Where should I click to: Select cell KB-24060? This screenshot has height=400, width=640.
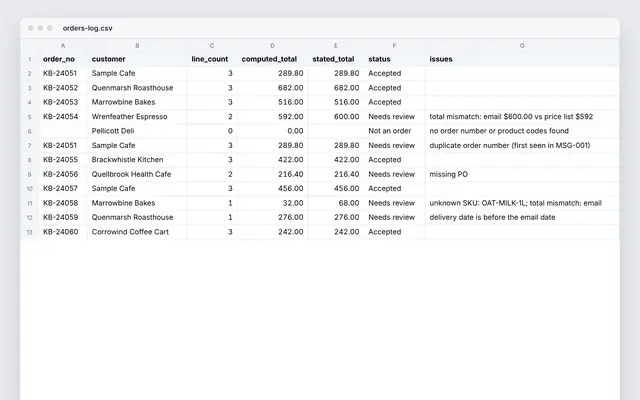pos(63,232)
